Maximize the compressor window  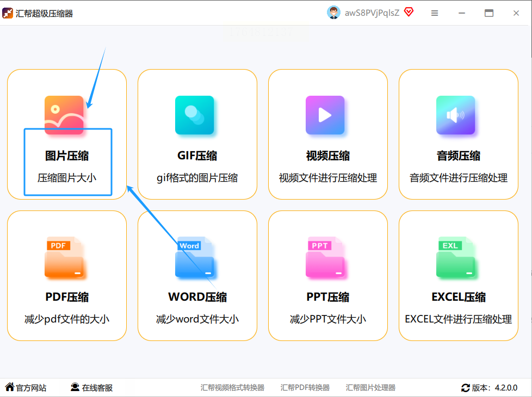click(x=489, y=13)
